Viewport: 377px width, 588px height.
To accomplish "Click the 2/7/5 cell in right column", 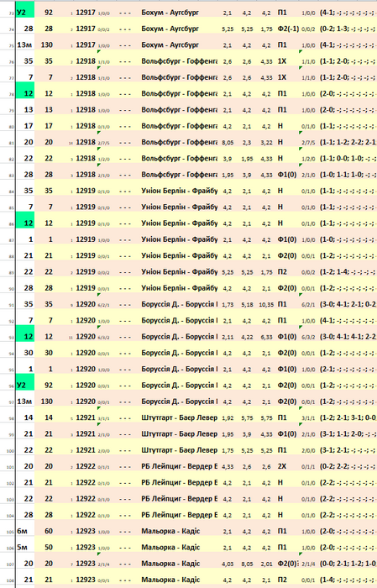I will [308, 143].
